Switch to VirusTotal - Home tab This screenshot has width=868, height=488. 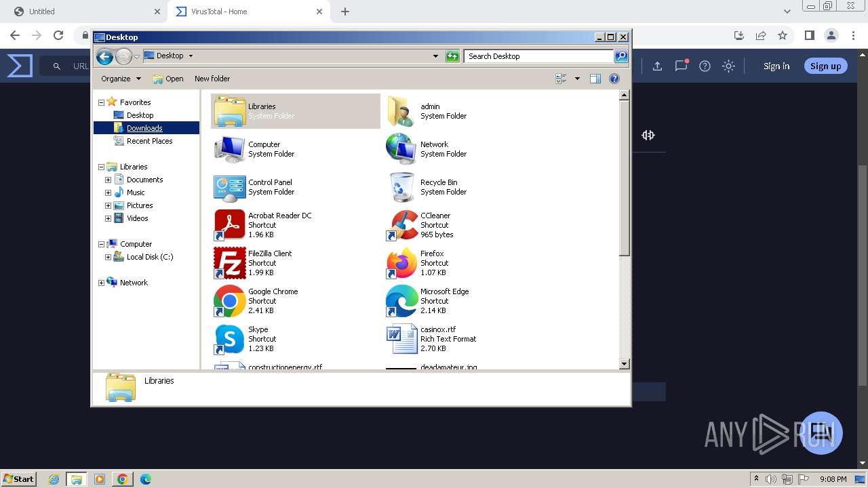248,12
